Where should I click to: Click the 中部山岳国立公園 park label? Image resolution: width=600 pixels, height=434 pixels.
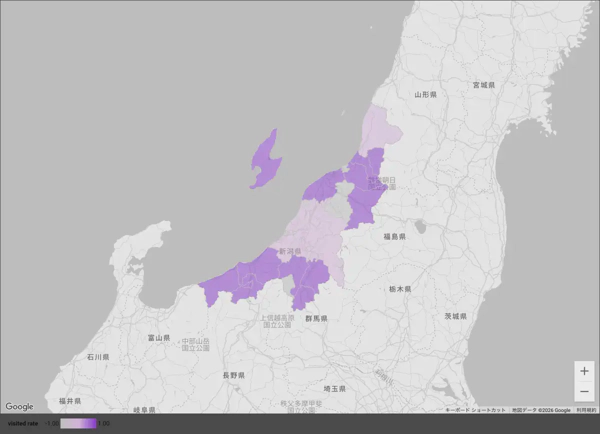196,344
